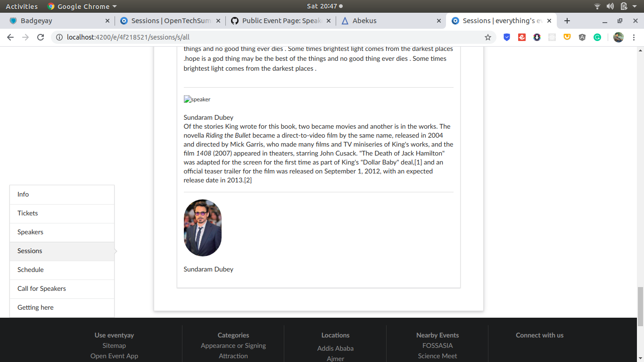Close the Public Event Page tab

(328, 21)
